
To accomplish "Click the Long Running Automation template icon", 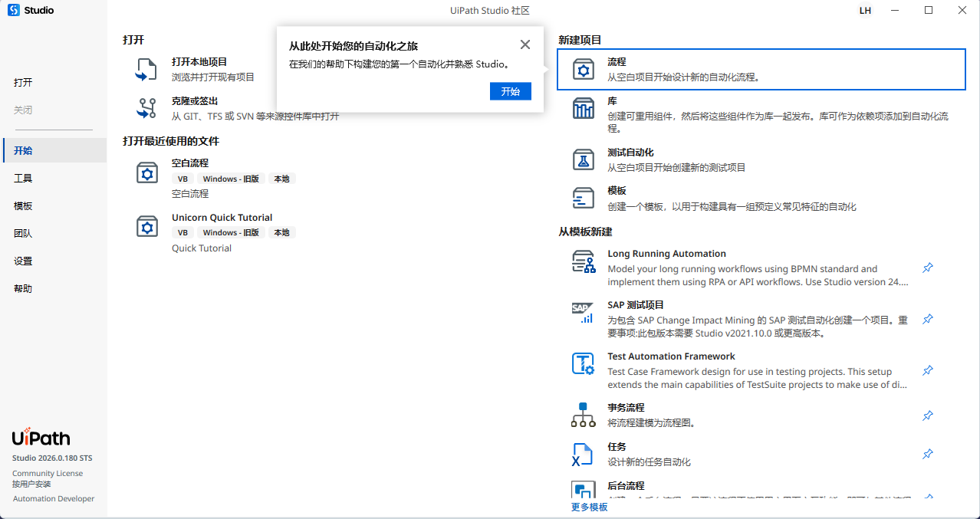I will click(x=584, y=262).
